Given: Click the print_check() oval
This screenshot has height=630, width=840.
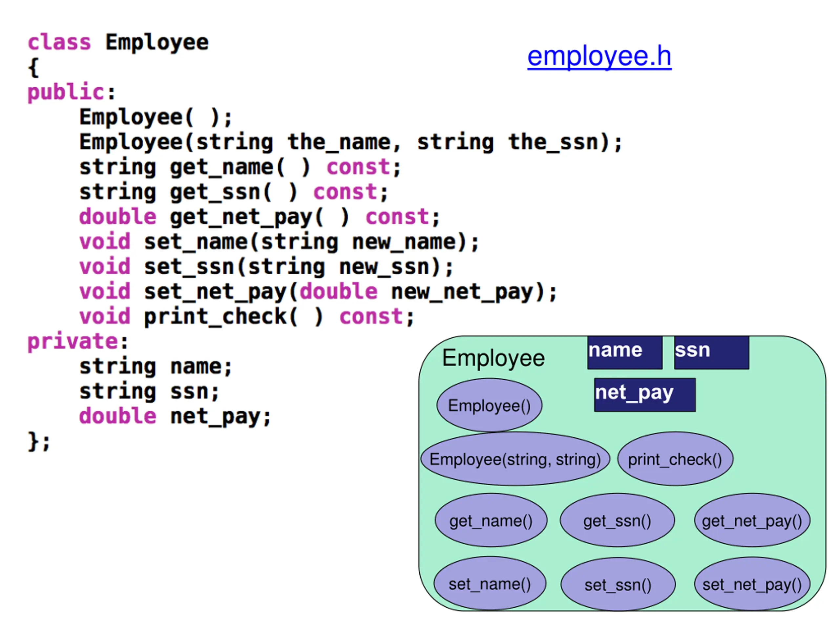Looking at the screenshot, I should [x=675, y=459].
